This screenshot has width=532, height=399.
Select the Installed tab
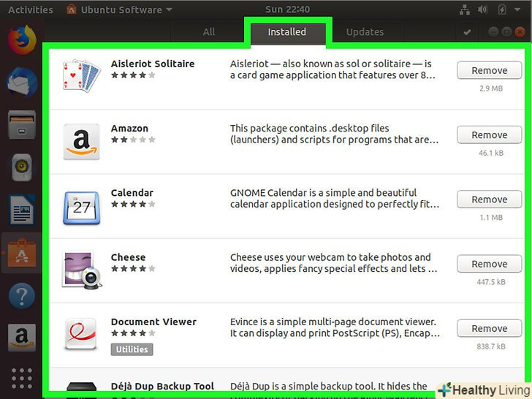pos(287,32)
